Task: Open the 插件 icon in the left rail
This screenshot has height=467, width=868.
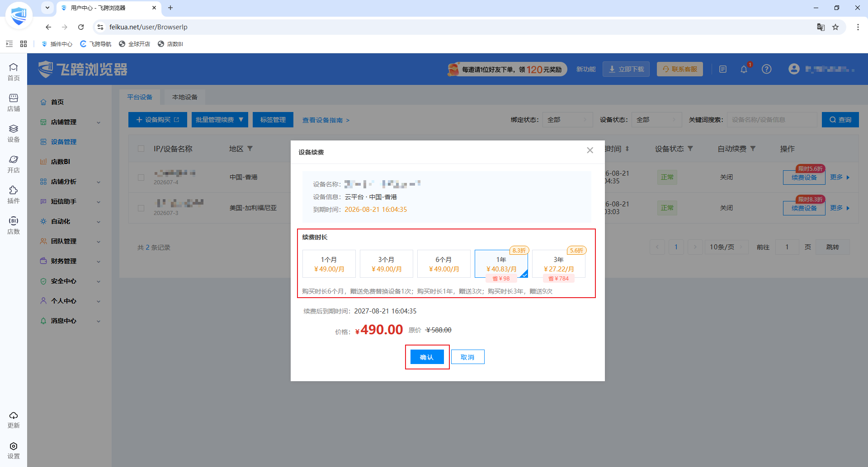Action: point(14,195)
